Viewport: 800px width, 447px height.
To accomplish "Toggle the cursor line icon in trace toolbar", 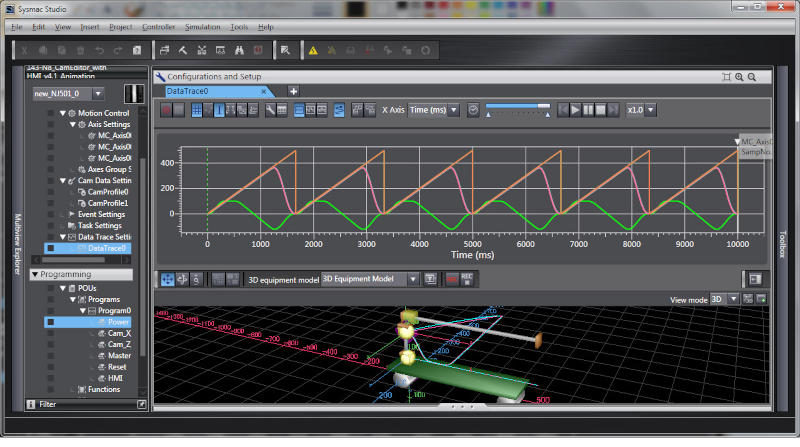I will [x=219, y=110].
